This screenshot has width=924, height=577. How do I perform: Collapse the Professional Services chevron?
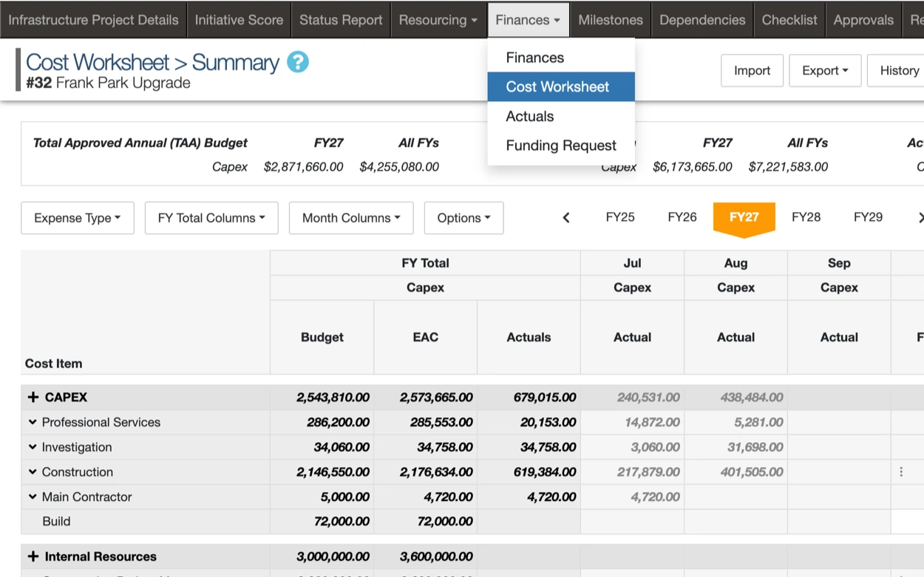point(33,423)
